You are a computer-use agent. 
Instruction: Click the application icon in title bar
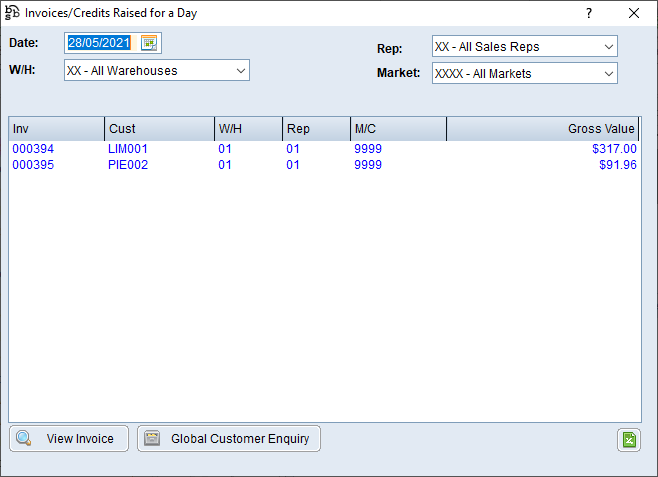(x=13, y=13)
